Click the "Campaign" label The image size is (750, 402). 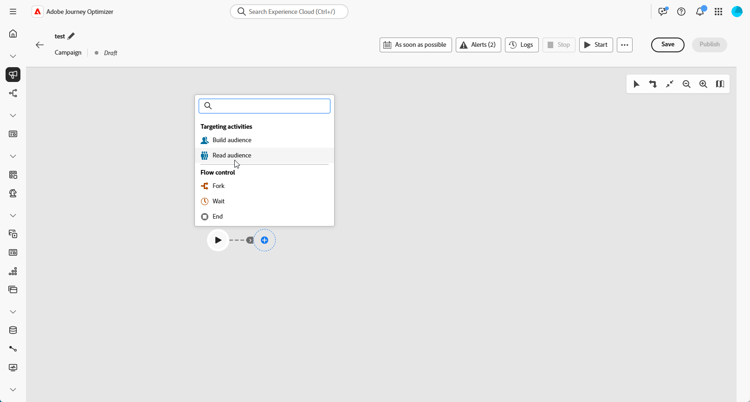point(68,53)
